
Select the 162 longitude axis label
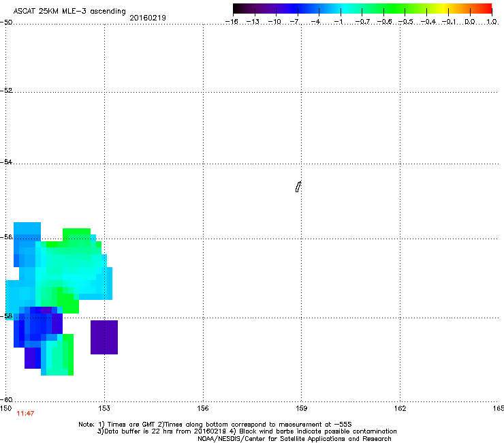400,408
